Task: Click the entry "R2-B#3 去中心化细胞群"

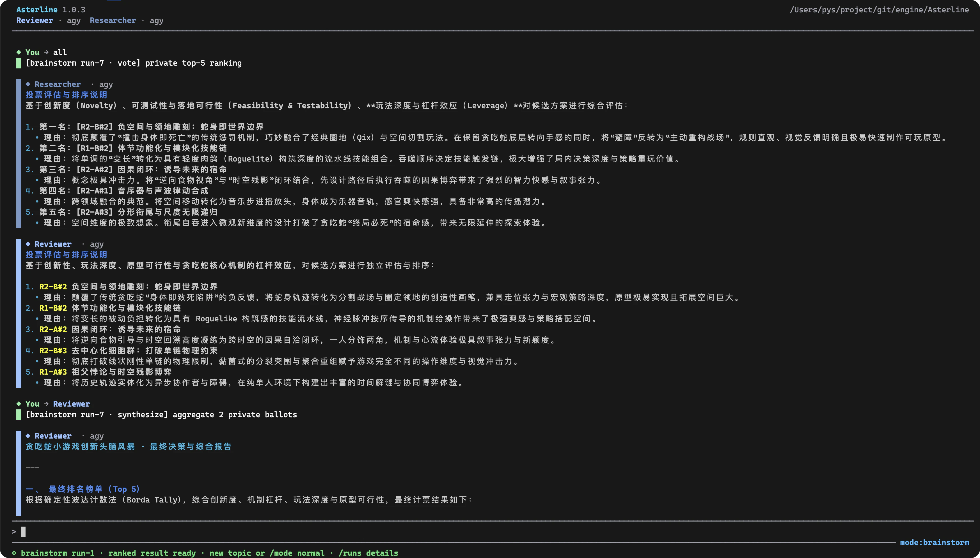Action: pos(129,350)
